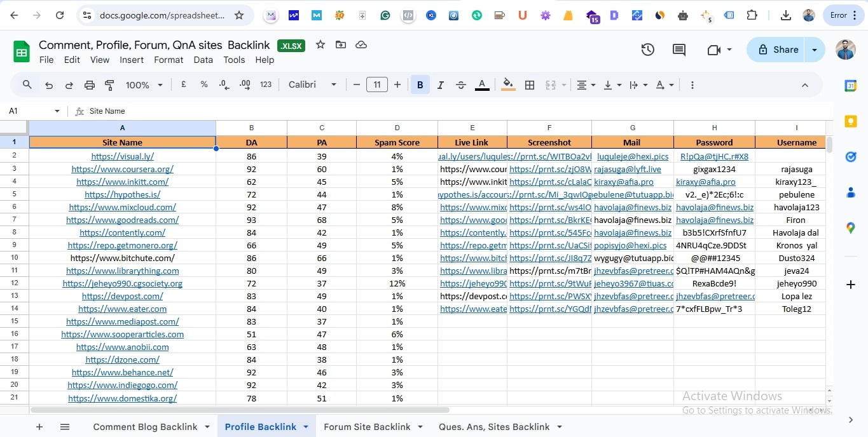Open more toolbar options (three dots)

[692, 85]
